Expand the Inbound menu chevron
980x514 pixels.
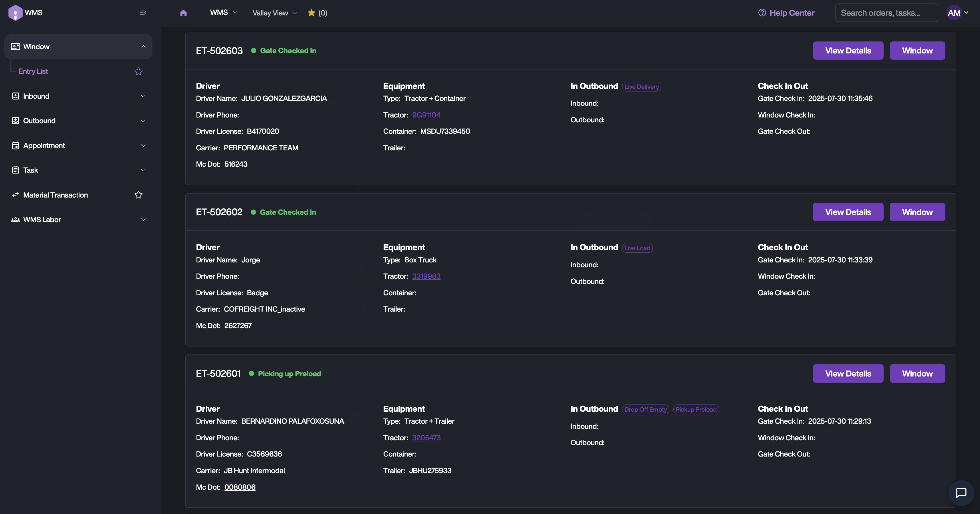[x=143, y=96]
